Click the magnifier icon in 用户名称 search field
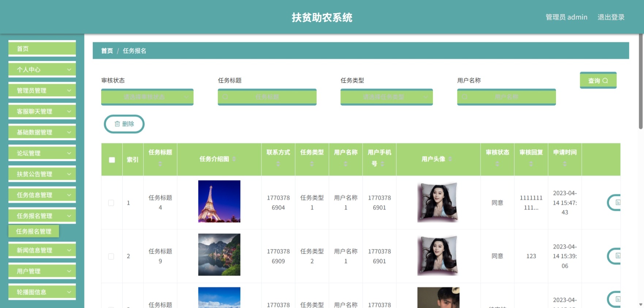This screenshot has height=308, width=644. [x=465, y=97]
